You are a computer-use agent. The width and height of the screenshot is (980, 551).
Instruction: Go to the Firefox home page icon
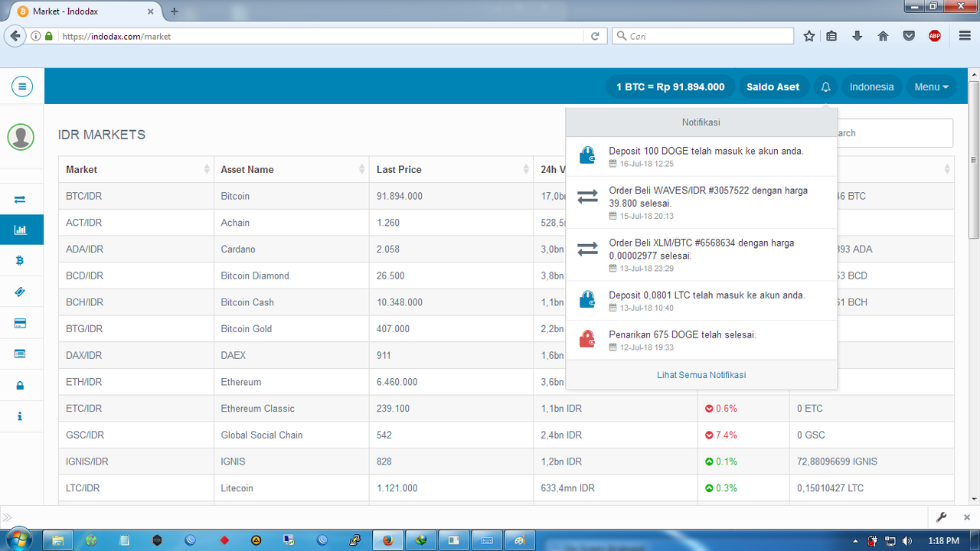[883, 36]
